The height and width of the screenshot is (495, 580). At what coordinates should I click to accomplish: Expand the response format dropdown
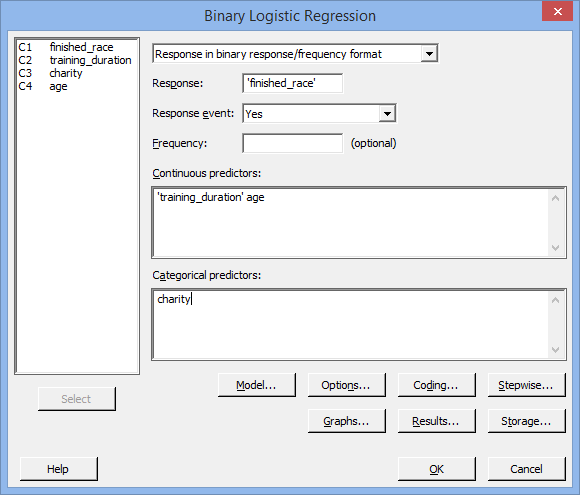coord(429,54)
